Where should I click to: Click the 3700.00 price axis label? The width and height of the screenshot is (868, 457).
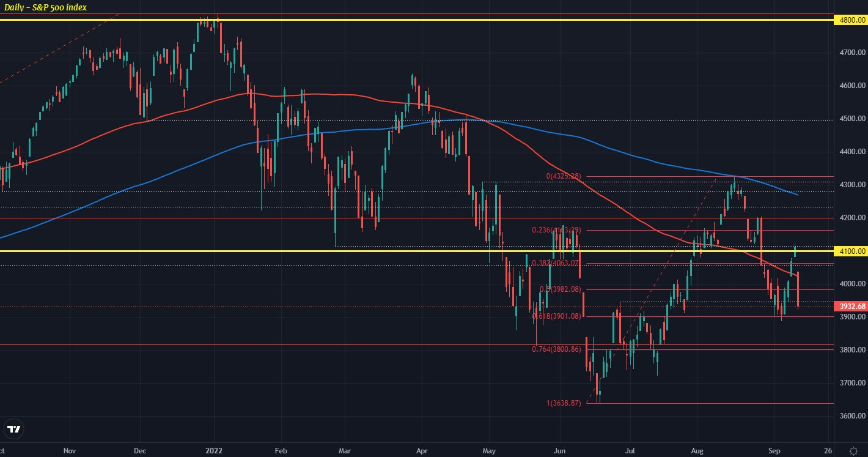tap(851, 383)
